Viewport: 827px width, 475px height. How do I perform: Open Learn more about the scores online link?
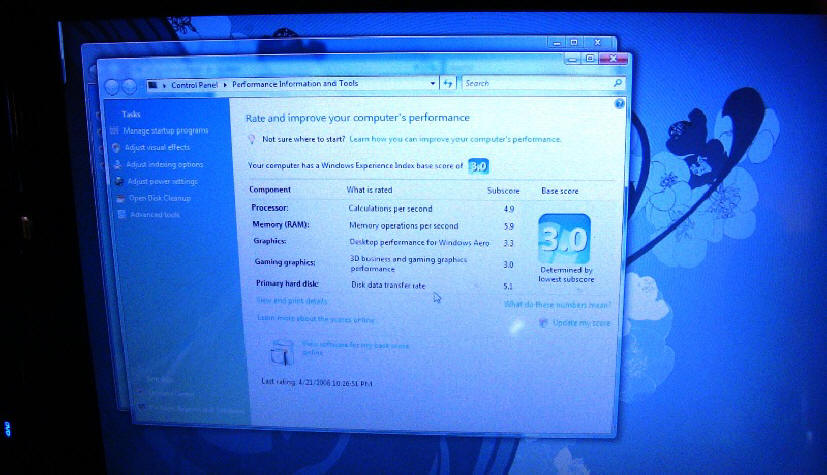click(316, 319)
